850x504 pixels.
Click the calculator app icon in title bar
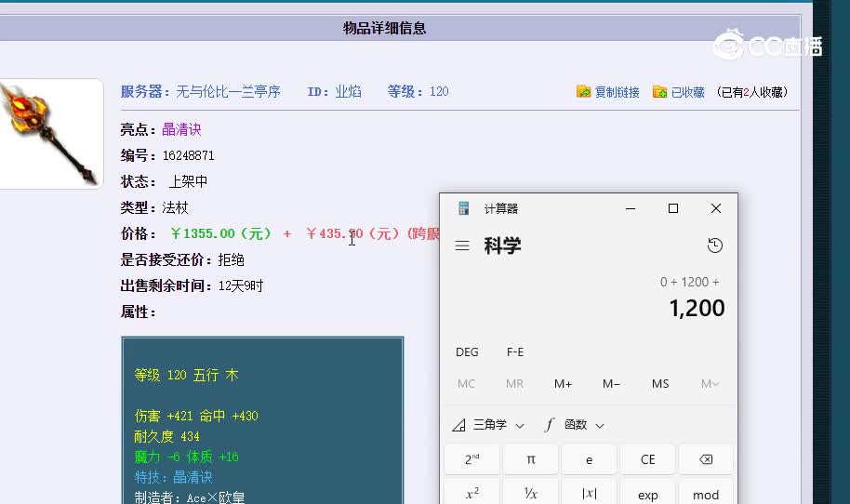463,208
